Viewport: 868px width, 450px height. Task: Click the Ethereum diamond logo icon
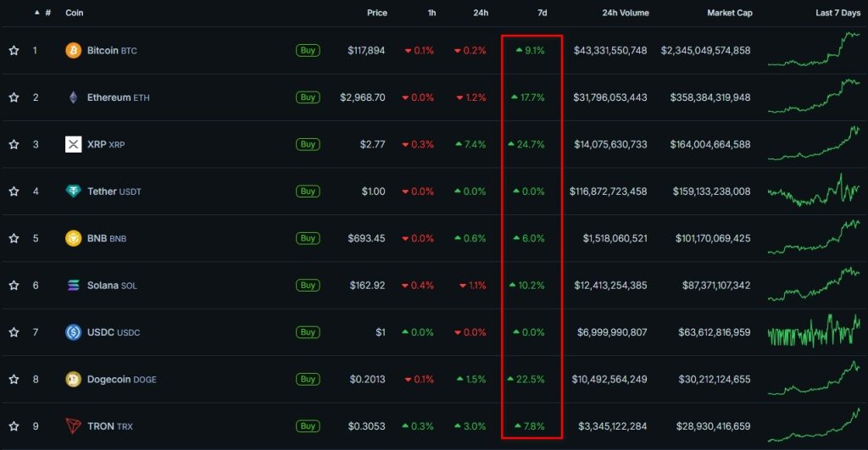tap(74, 97)
